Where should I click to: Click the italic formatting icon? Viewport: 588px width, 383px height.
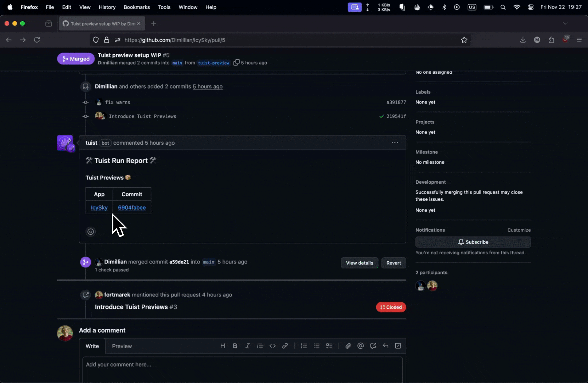[247, 346]
